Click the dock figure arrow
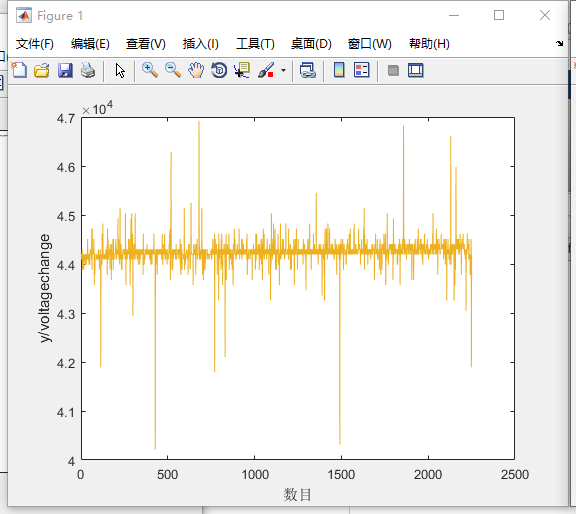576x514 pixels. [559, 43]
